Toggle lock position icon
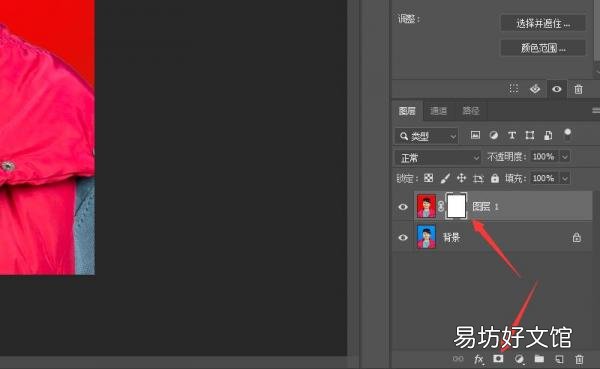This screenshot has height=369, width=600. pyautogui.click(x=461, y=178)
